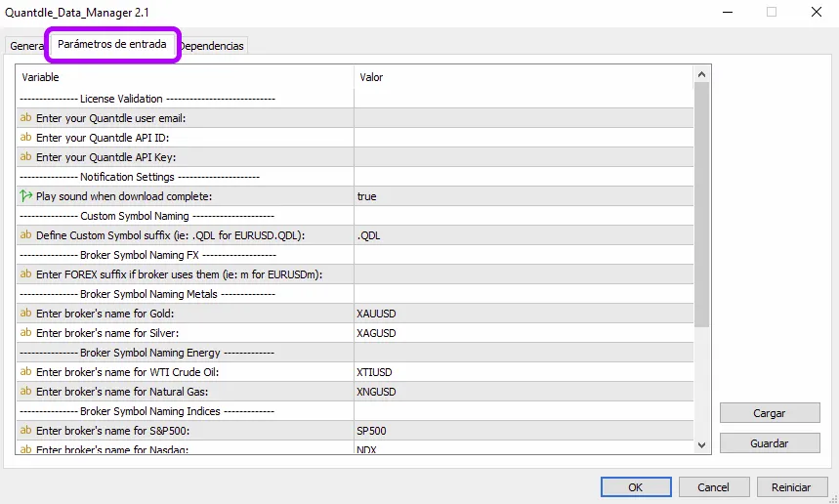Click the scrollbar up arrow
This screenshot has height=504, width=839.
702,74
